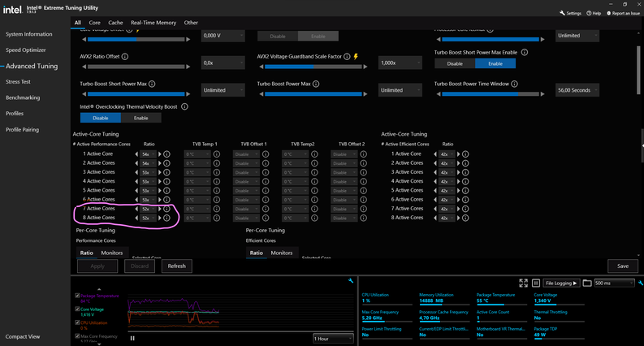Image resolution: width=644 pixels, height=346 pixels.
Task: Adjust the Turbo Boost Power Time Window slider
Action: [491, 93]
